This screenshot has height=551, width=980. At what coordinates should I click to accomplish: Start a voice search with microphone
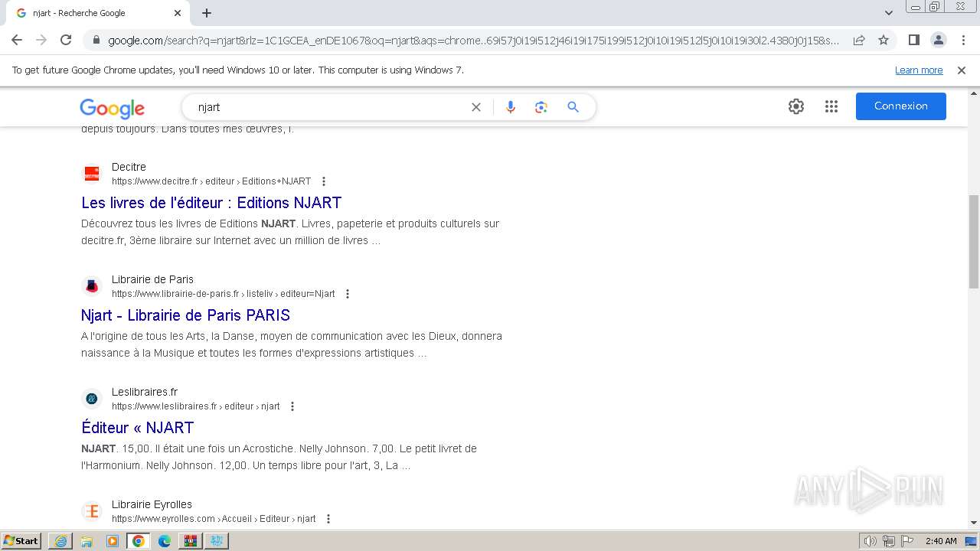point(511,107)
